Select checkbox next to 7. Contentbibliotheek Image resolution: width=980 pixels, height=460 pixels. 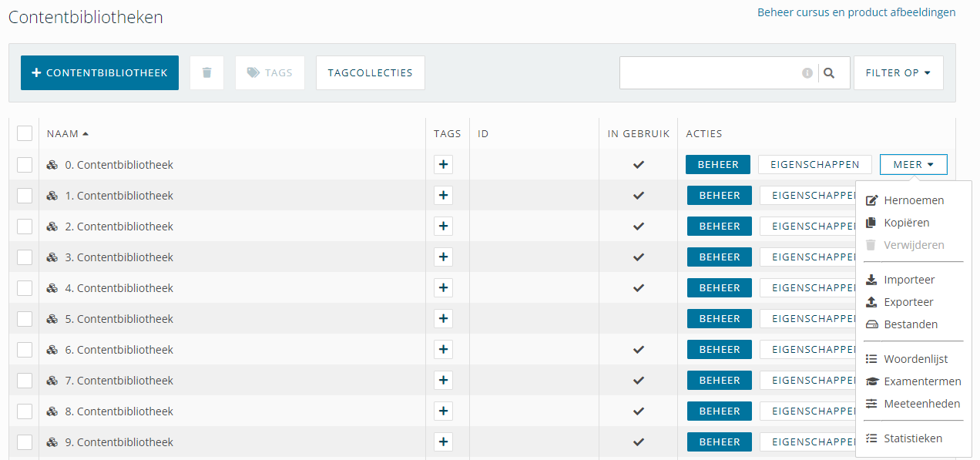coord(25,381)
